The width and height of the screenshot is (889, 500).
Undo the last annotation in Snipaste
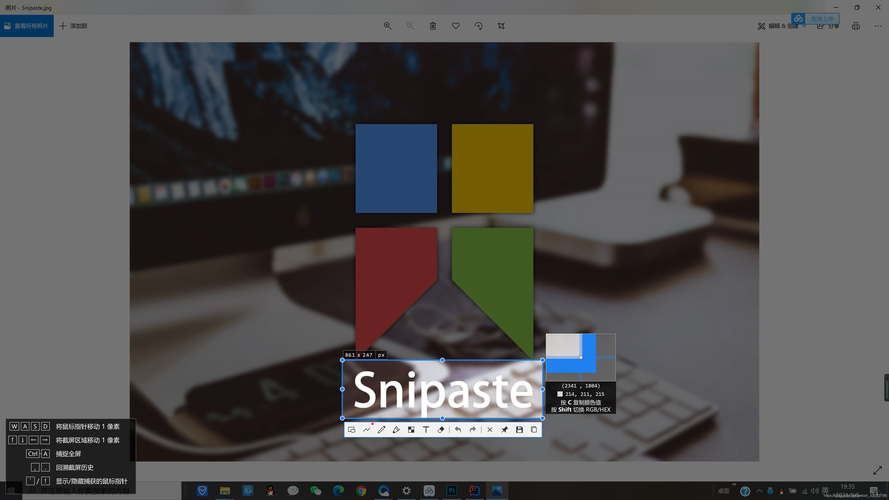pyautogui.click(x=458, y=430)
